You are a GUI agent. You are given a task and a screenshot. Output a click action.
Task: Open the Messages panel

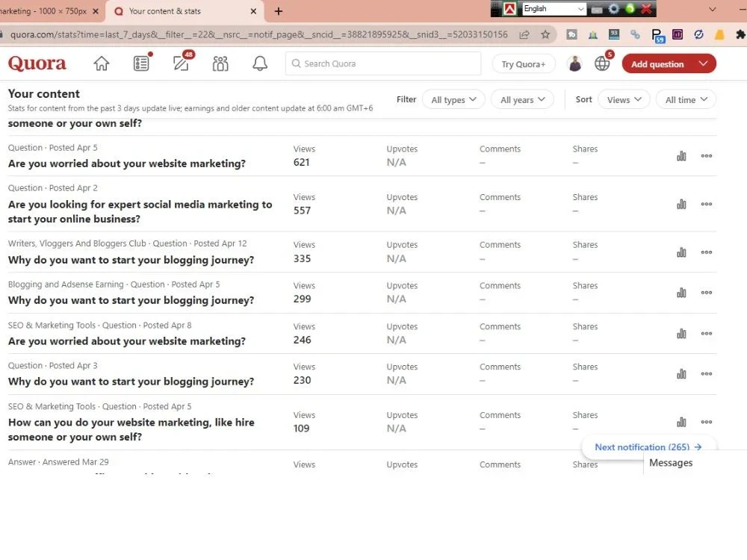671,463
